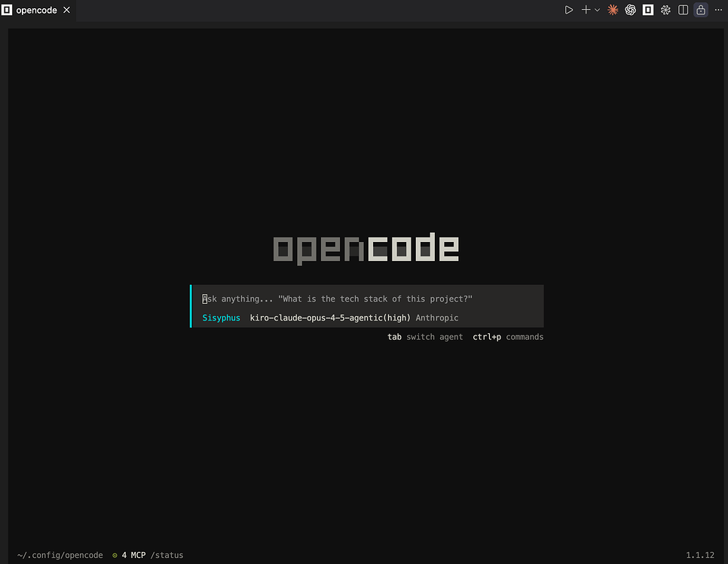Click the kiro-claude-opus-4-5-agentic(high) model label
The height and width of the screenshot is (564, 728).
[330, 317]
